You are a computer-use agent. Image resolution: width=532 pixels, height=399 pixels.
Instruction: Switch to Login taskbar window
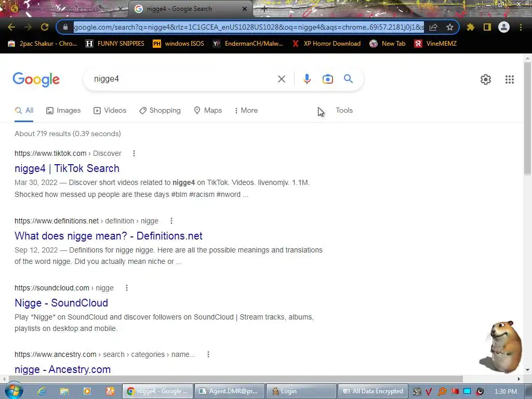tap(301, 391)
